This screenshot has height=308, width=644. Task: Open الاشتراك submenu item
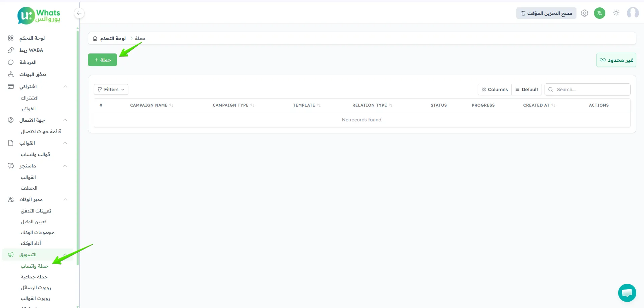(x=30, y=98)
